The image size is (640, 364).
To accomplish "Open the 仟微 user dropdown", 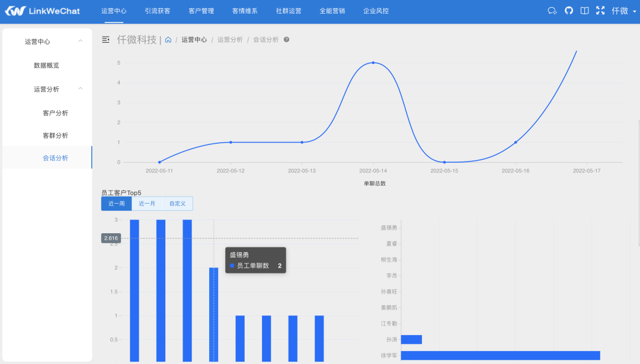I will (x=623, y=11).
